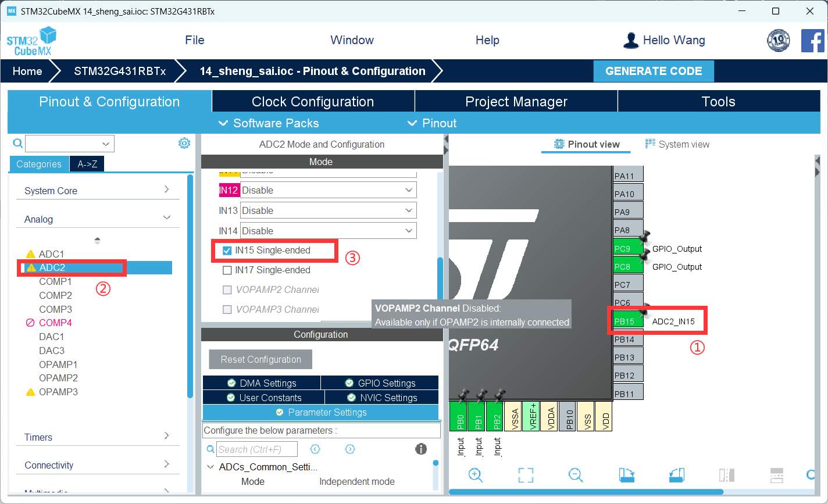Go to next parameter search result

click(350, 449)
